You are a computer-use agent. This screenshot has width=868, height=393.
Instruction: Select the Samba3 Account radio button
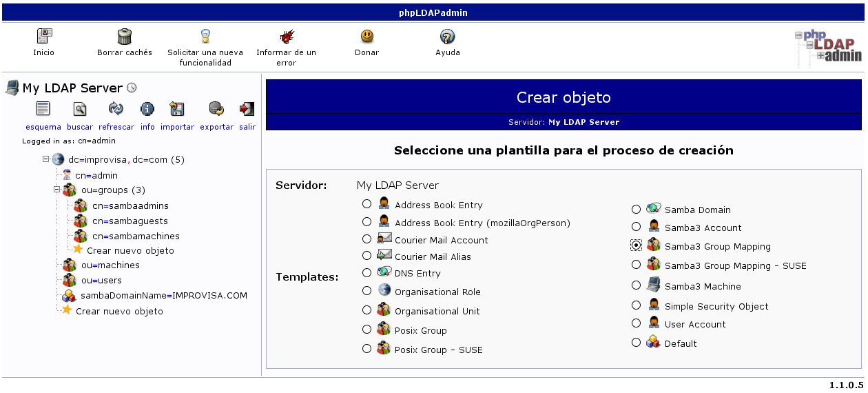tap(637, 226)
